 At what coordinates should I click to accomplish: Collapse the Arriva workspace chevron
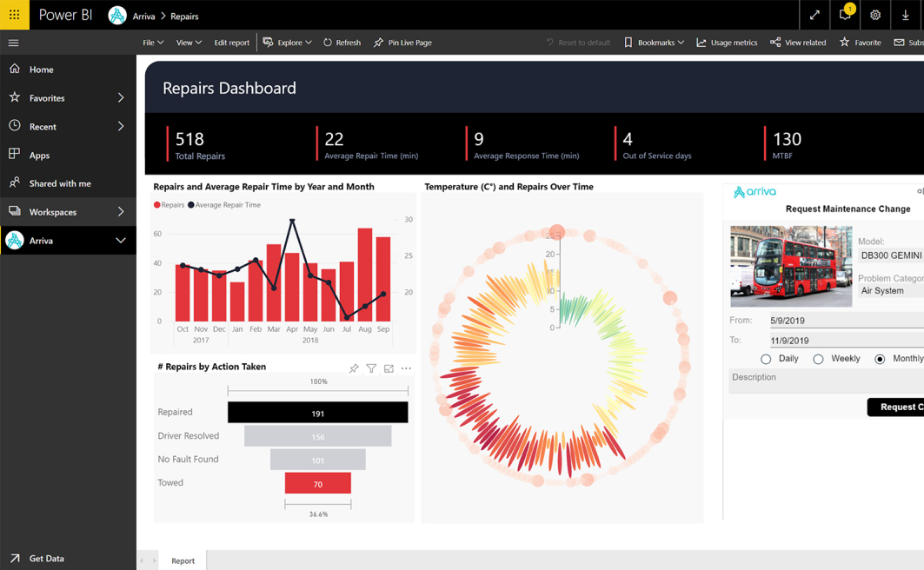pos(121,240)
